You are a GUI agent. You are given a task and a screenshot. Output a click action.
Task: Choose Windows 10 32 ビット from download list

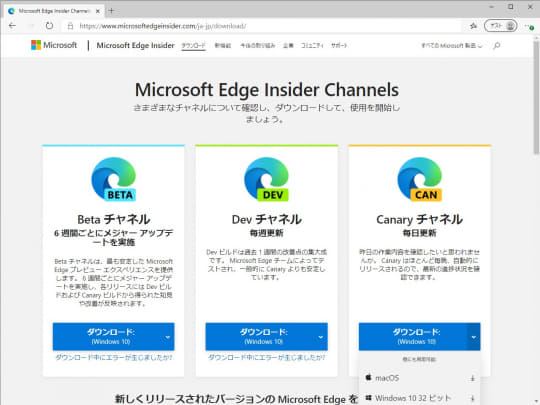click(x=419, y=398)
